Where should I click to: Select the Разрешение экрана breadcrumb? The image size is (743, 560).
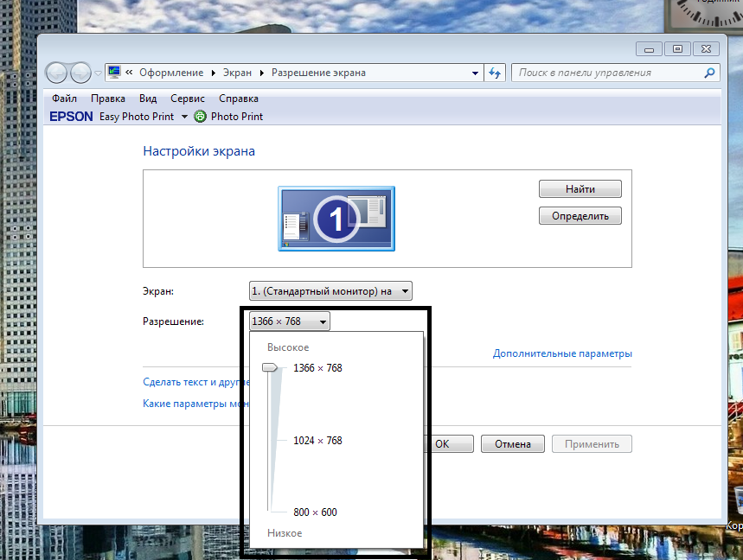click(318, 73)
